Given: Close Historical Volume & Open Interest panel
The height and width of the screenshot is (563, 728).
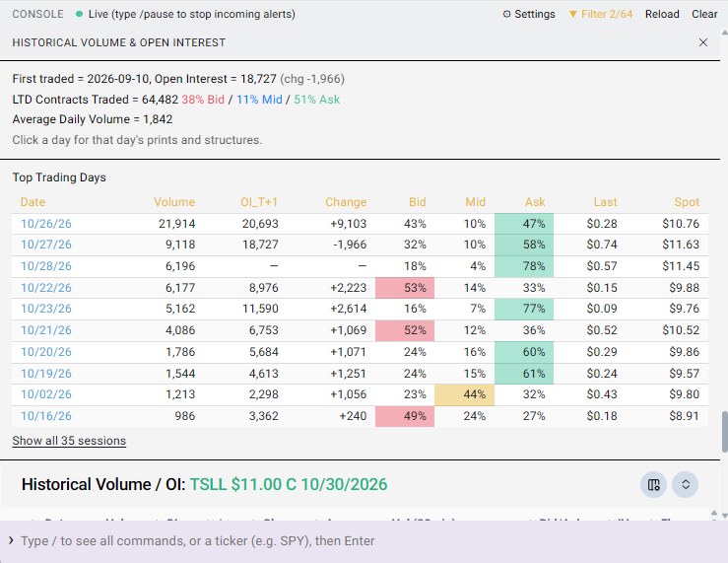Looking at the screenshot, I should coord(703,42).
